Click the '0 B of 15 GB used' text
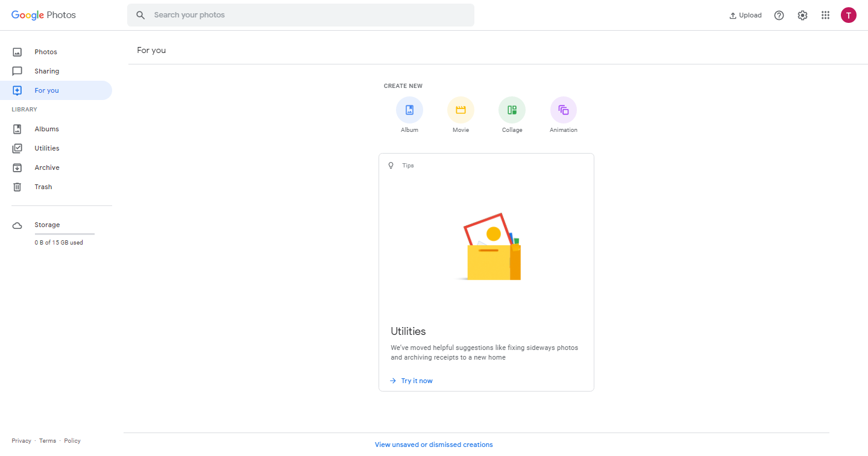 pos(59,243)
